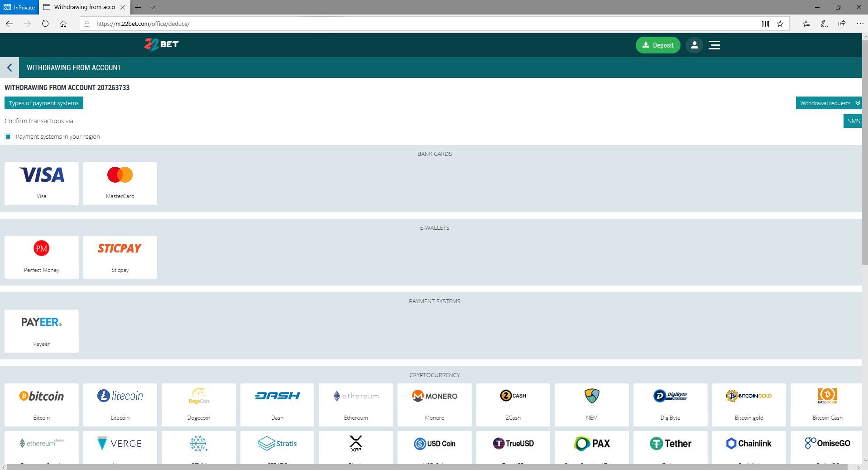
Task: Close the Withdrawing from account tab
Action: click(x=122, y=7)
